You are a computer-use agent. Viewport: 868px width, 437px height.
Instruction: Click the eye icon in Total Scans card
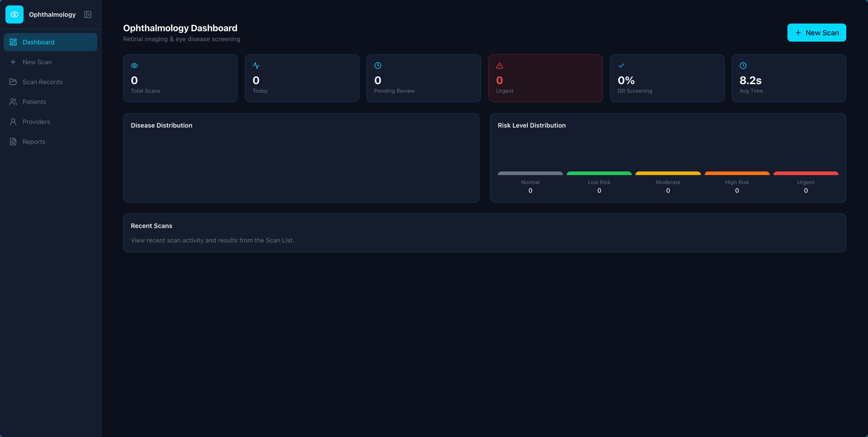tap(134, 66)
